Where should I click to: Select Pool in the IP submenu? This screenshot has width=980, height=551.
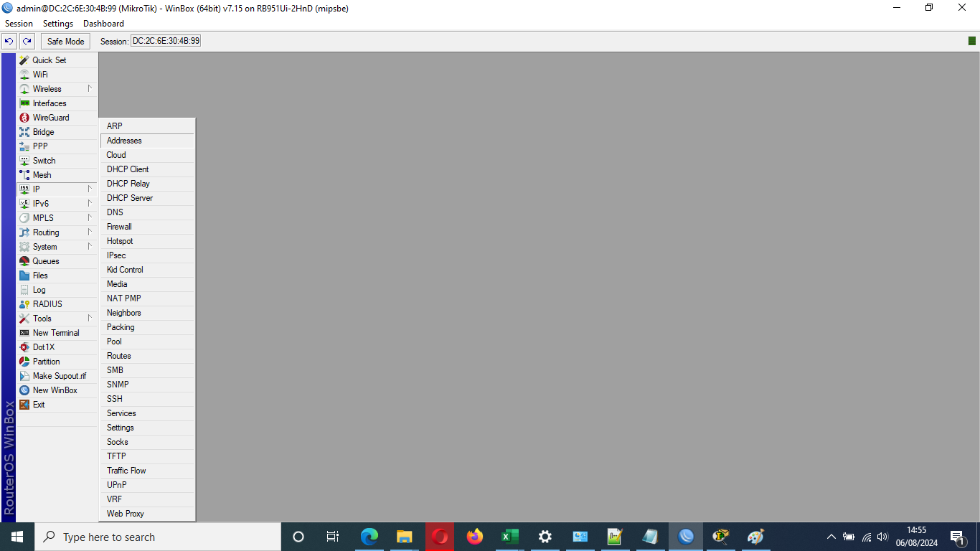coord(147,342)
